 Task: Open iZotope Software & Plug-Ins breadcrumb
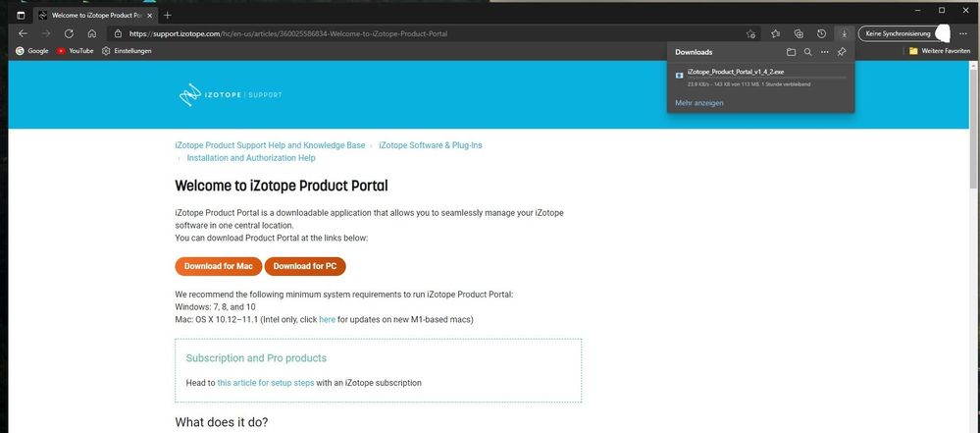coord(431,145)
